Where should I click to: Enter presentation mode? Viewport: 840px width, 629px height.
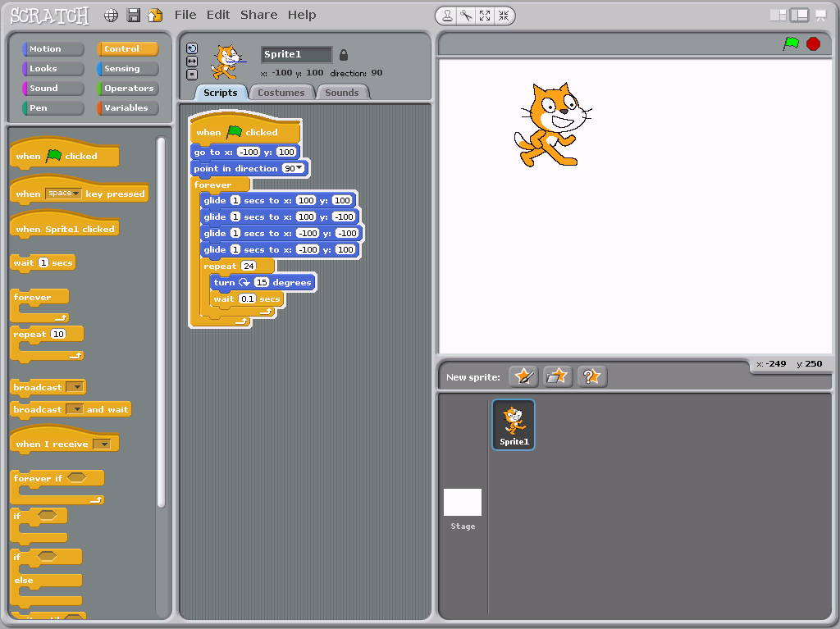[x=820, y=16]
